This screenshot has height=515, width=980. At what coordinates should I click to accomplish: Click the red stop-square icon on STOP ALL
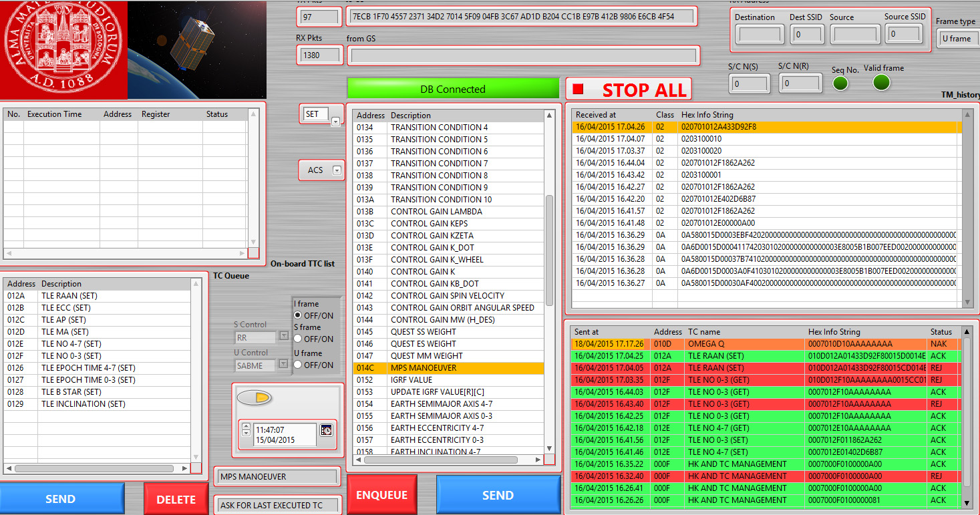(578, 89)
